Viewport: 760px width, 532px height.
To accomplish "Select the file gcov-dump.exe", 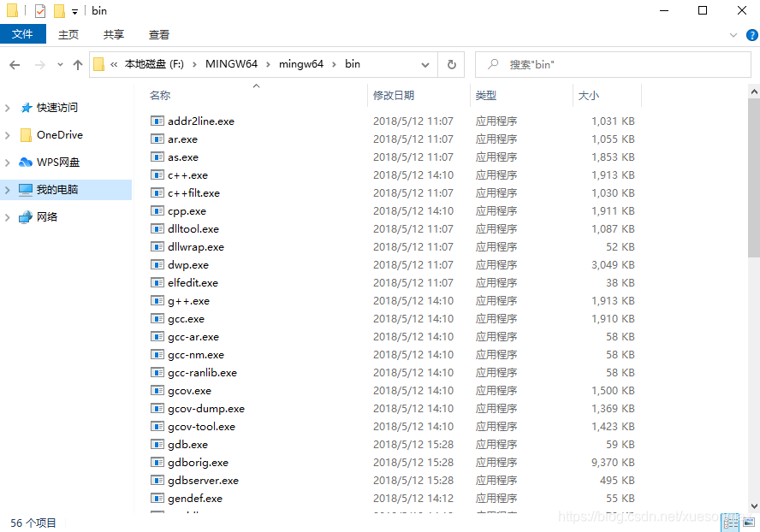I will [x=206, y=409].
